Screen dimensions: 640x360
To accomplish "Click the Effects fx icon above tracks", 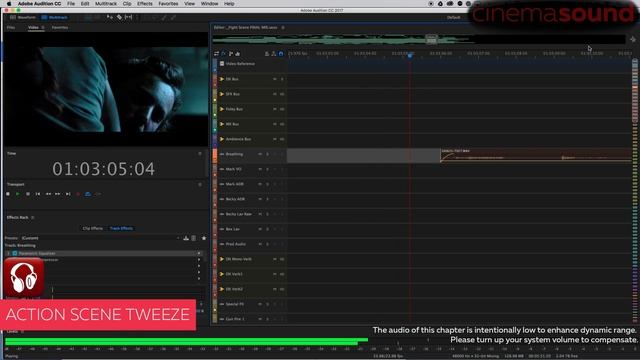I will pyautogui.click(x=223, y=53).
